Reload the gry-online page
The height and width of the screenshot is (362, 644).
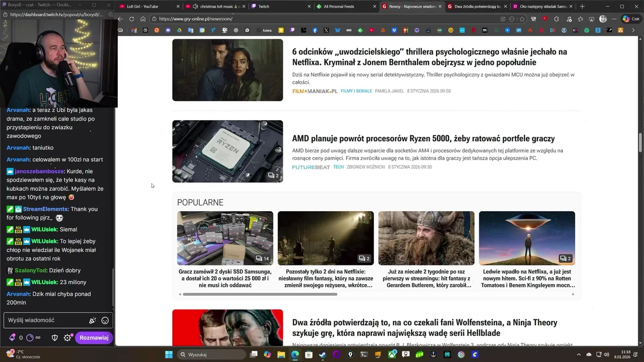(132, 19)
